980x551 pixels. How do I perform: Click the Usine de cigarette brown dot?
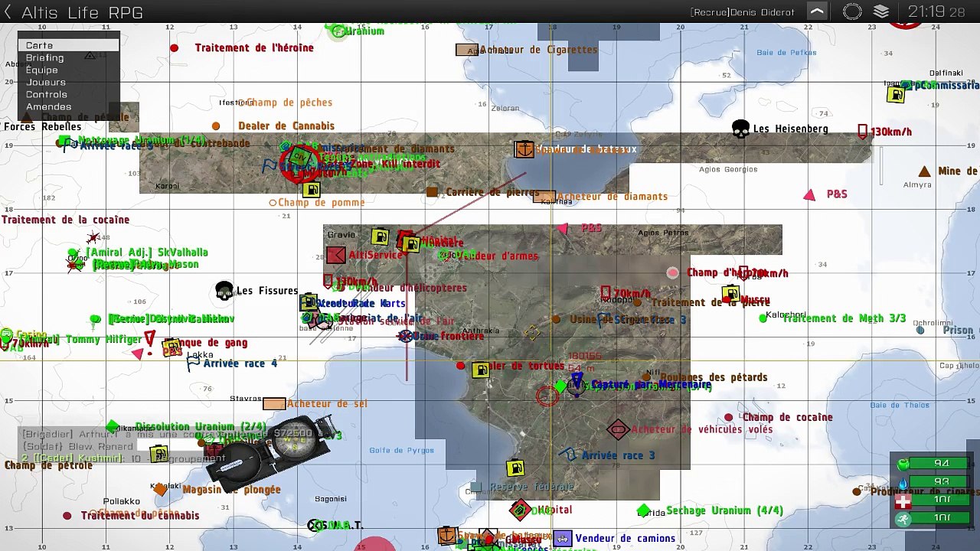(556, 320)
